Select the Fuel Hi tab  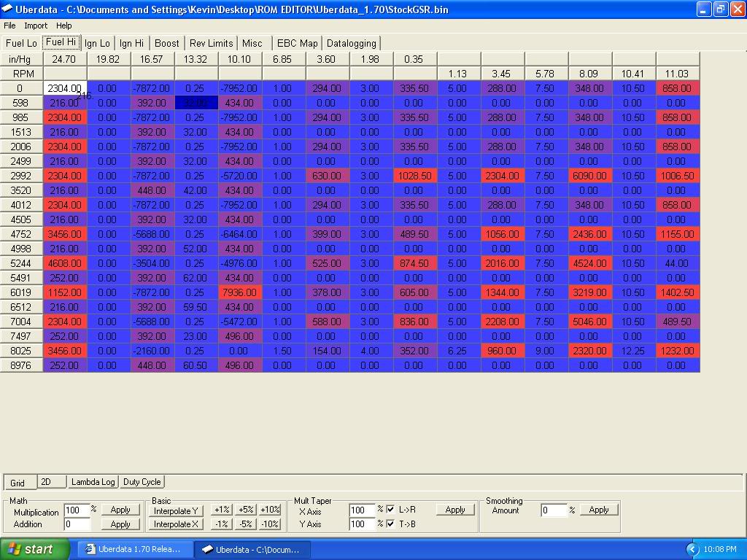point(61,42)
